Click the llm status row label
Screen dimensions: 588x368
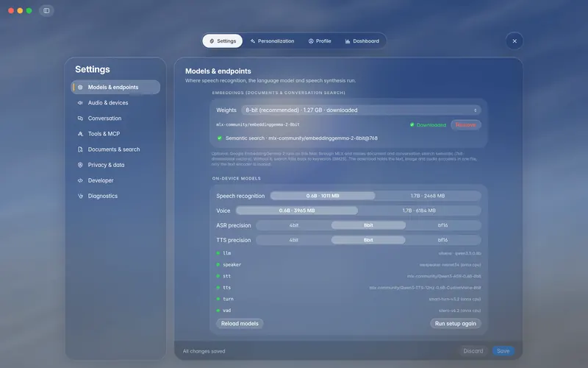(x=227, y=253)
